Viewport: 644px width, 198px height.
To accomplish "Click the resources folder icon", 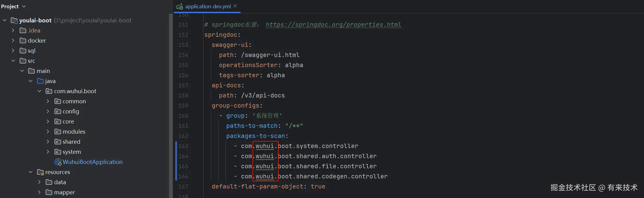I will click(40, 172).
